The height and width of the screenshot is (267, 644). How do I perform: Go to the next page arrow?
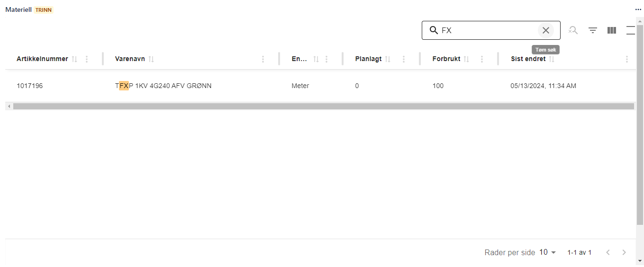624,252
